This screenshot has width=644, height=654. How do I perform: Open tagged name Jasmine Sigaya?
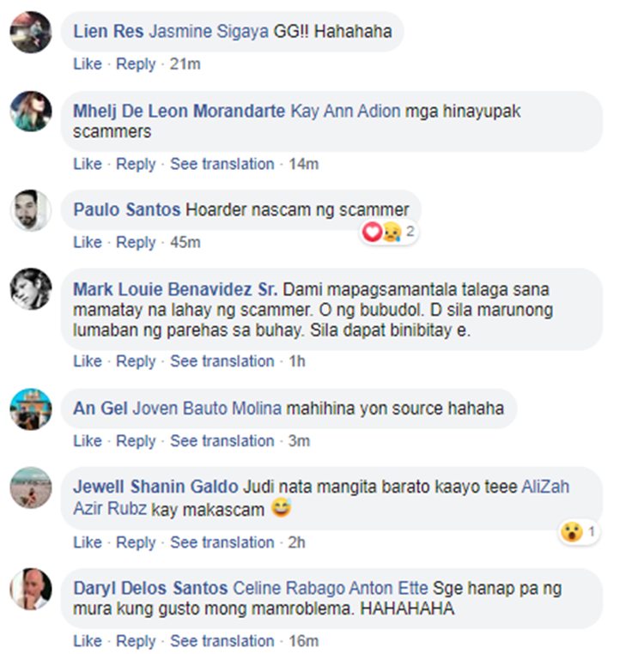point(209,31)
